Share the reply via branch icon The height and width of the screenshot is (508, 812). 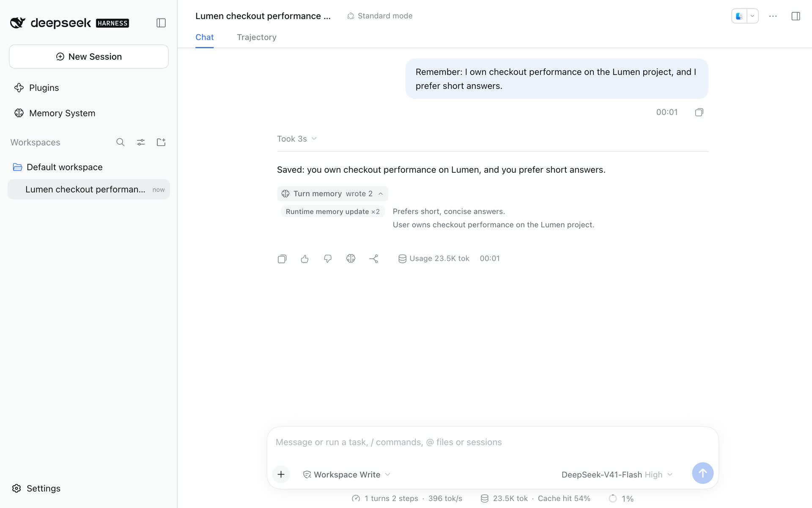click(x=373, y=259)
